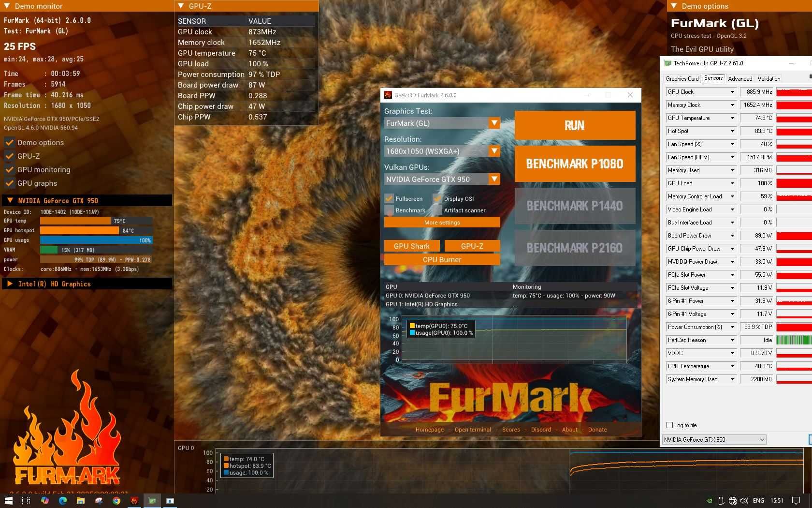
Task: Enable the Benchmark checkbox
Action: (x=389, y=210)
